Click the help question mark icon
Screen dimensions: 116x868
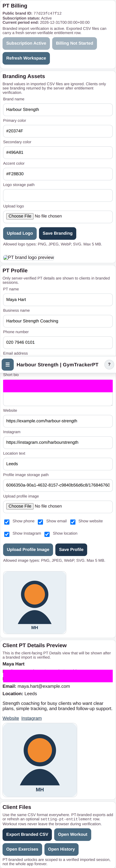coord(109,365)
